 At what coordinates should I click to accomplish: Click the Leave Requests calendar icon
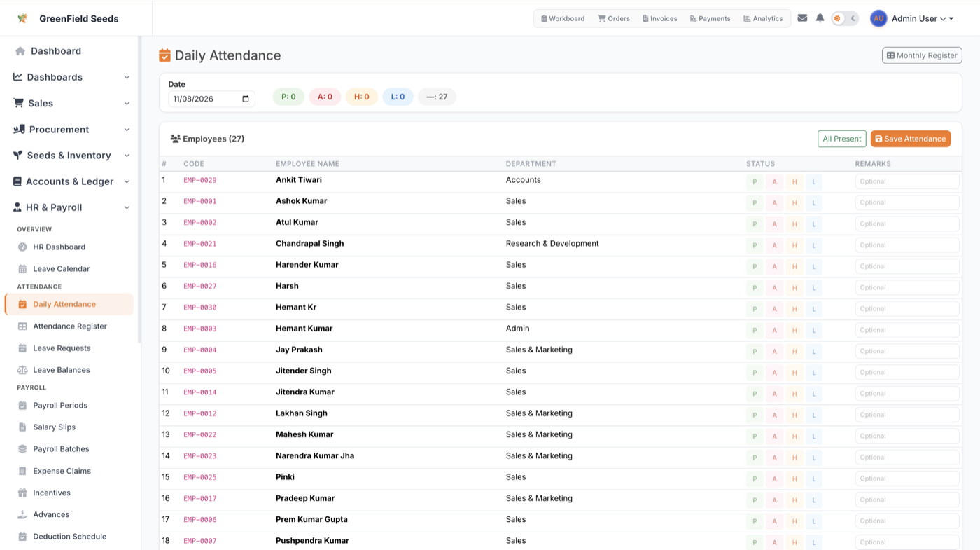tap(22, 348)
